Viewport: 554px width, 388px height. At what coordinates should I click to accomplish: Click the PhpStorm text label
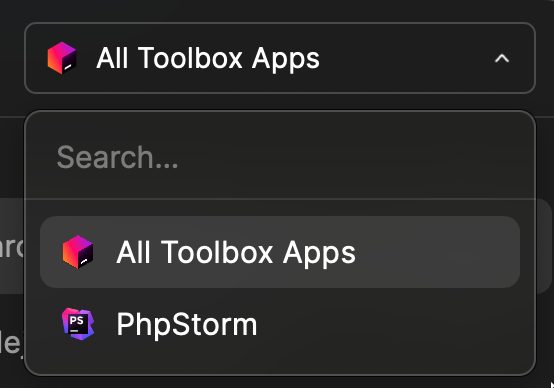tap(187, 324)
